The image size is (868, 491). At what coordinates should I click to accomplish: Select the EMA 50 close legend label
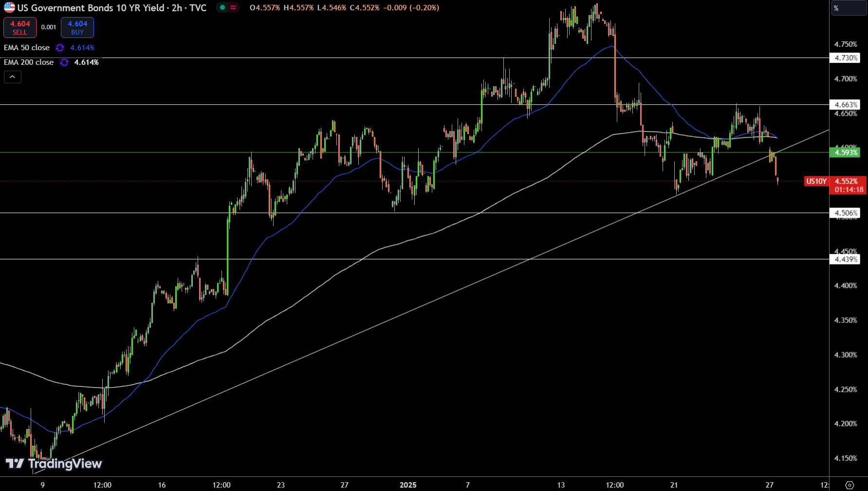[x=27, y=48]
